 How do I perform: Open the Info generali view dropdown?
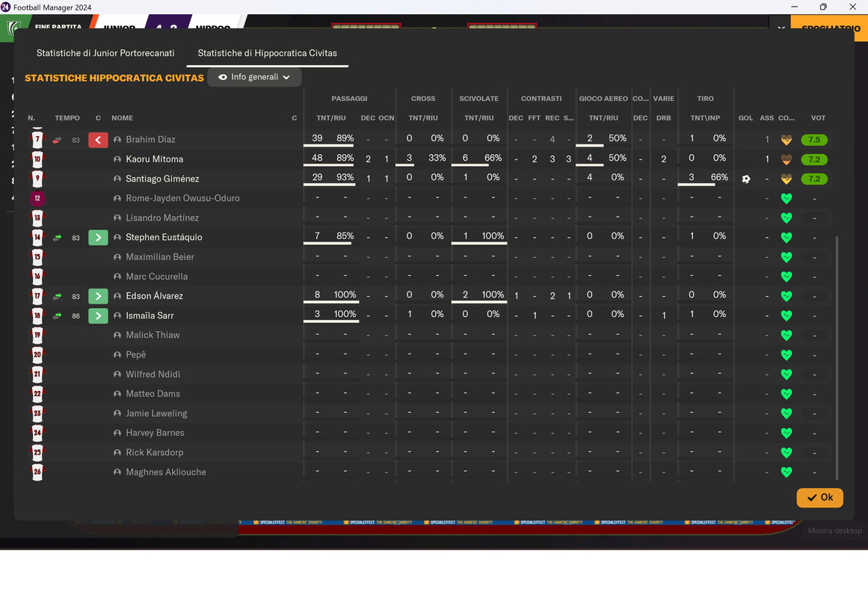(x=254, y=77)
